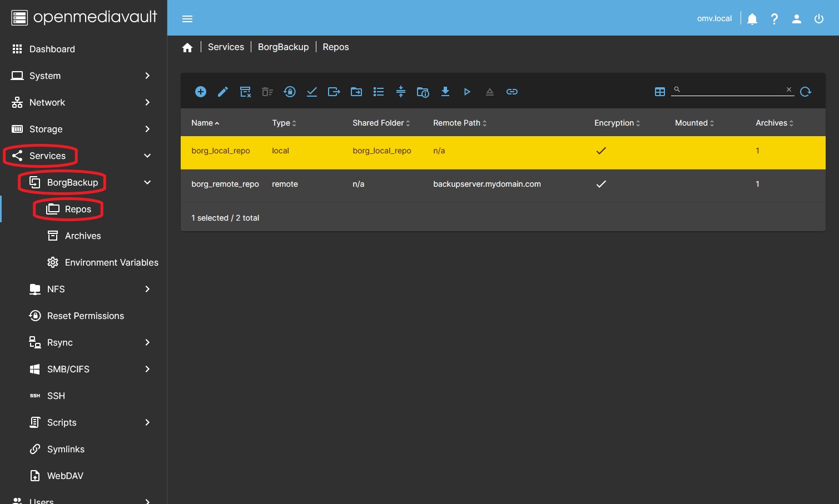The width and height of the screenshot is (839, 504).
Task: Click the pencil edit icon in toolbar
Action: pyautogui.click(x=223, y=92)
